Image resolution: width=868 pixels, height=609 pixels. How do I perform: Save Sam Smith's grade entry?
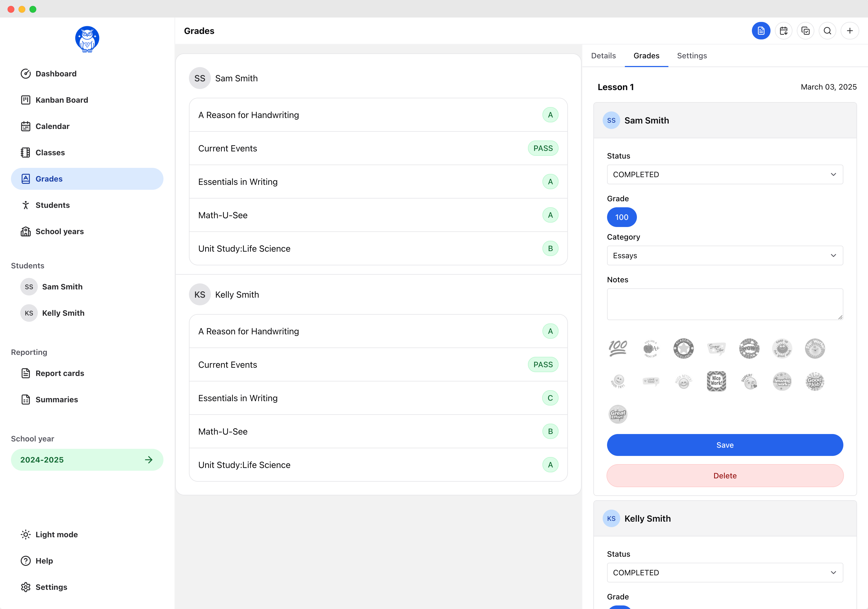[x=724, y=445]
